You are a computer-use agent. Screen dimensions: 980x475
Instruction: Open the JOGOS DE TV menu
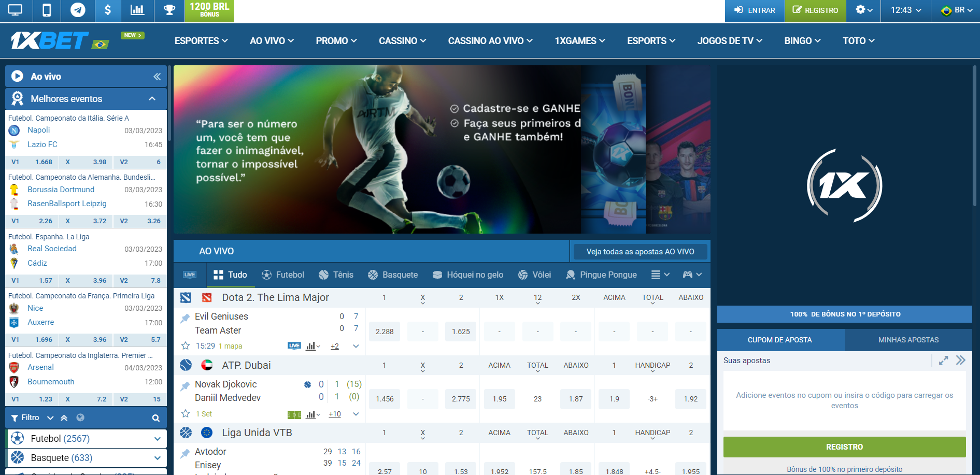730,41
